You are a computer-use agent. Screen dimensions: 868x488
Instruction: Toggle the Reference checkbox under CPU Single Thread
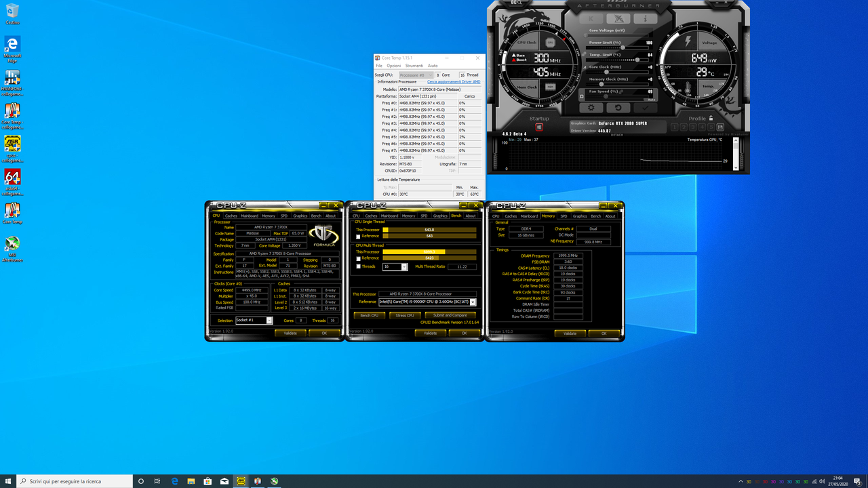358,236
